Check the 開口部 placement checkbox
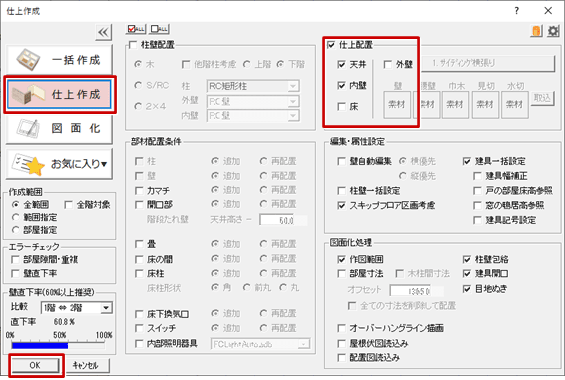565x380 pixels. coord(139,205)
